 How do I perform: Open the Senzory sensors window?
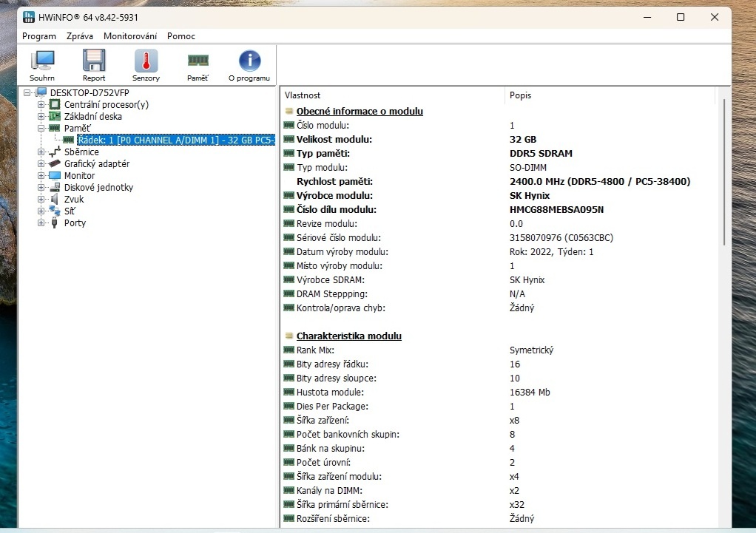point(145,64)
